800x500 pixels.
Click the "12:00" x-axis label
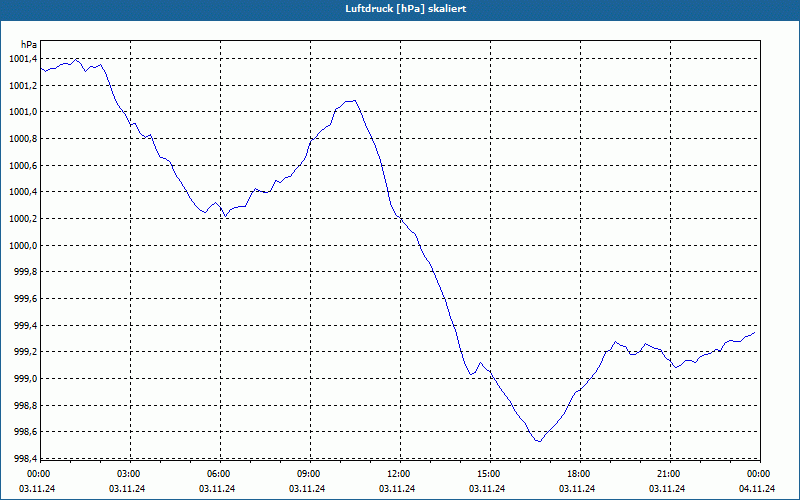[399, 474]
